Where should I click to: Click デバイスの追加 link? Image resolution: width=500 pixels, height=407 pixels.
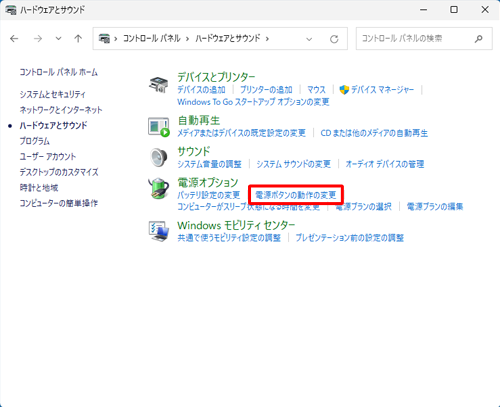[201, 90]
